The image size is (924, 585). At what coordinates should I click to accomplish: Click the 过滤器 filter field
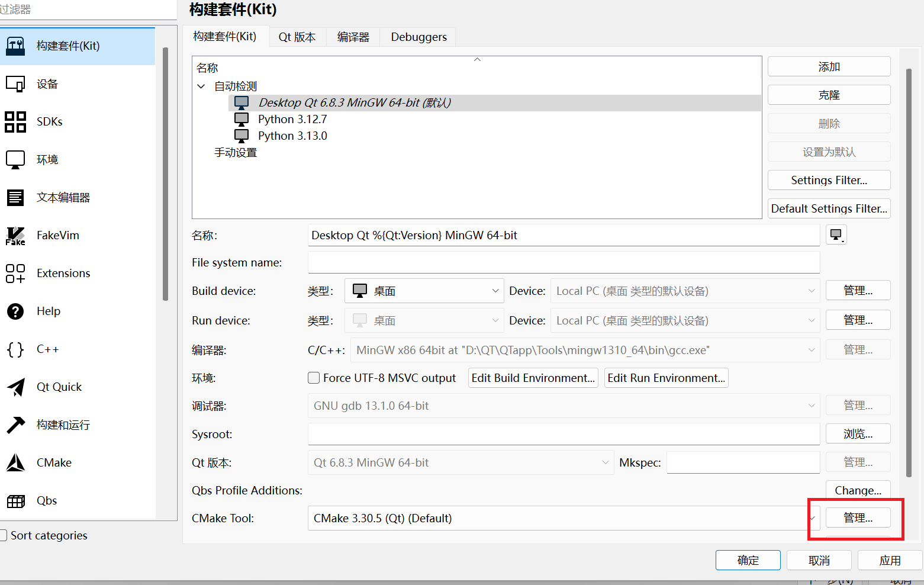(x=88, y=10)
